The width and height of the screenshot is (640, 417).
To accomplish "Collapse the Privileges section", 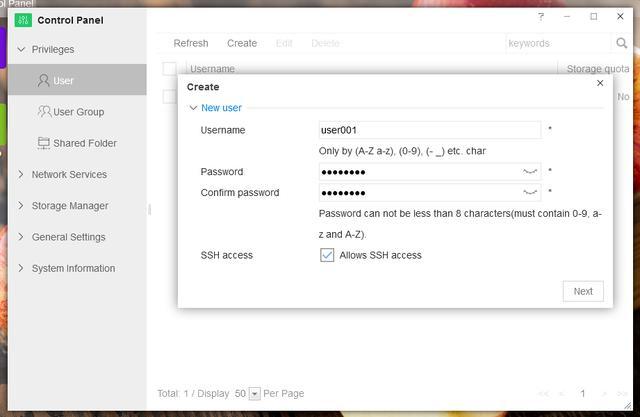I will 21,49.
